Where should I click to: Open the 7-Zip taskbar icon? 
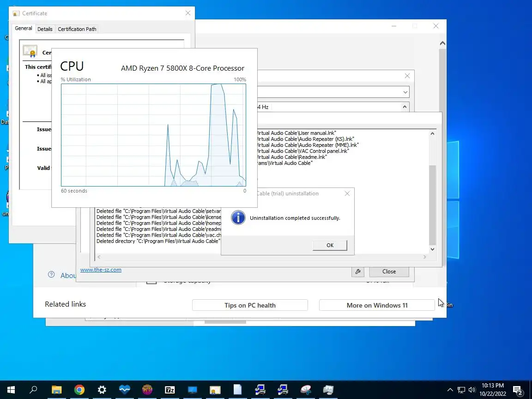point(169,389)
